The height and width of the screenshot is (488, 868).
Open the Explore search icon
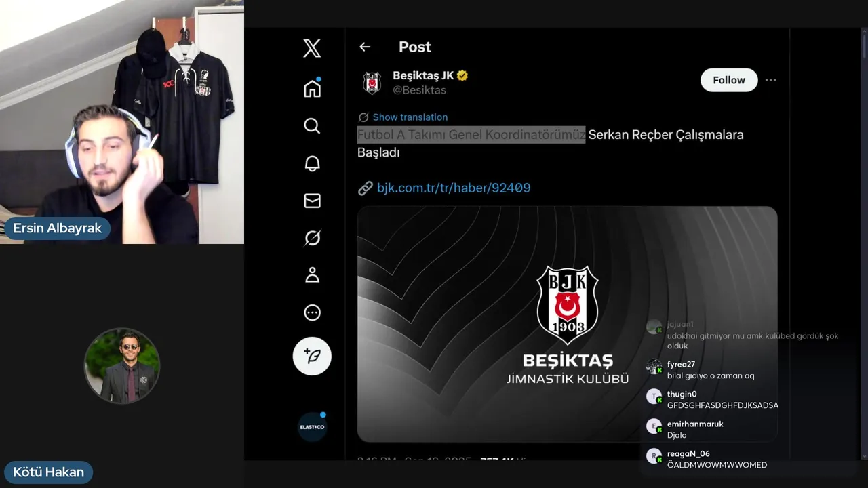pyautogui.click(x=312, y=126)
